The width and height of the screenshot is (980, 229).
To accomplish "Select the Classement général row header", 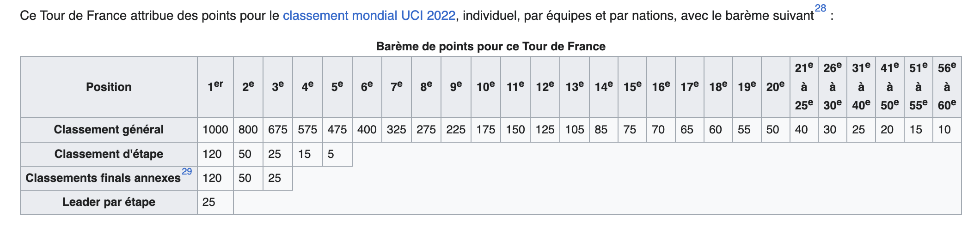I will (x=109, y=130).
